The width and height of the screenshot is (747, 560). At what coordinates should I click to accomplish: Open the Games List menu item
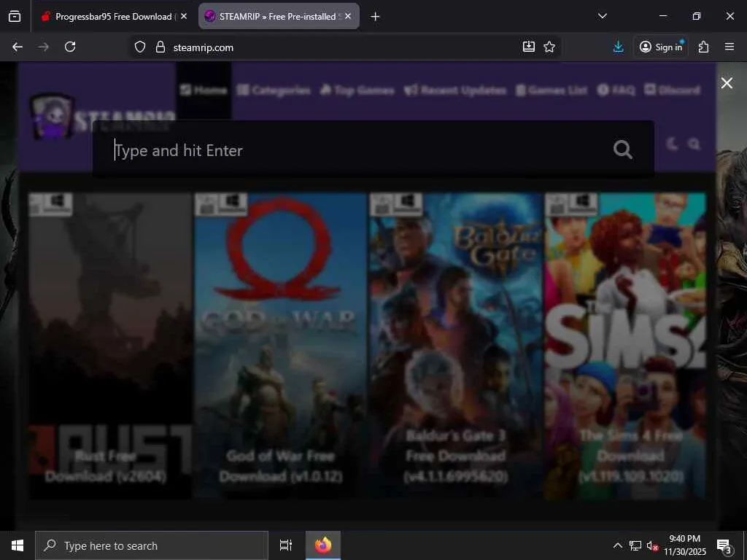coord(551,90)
